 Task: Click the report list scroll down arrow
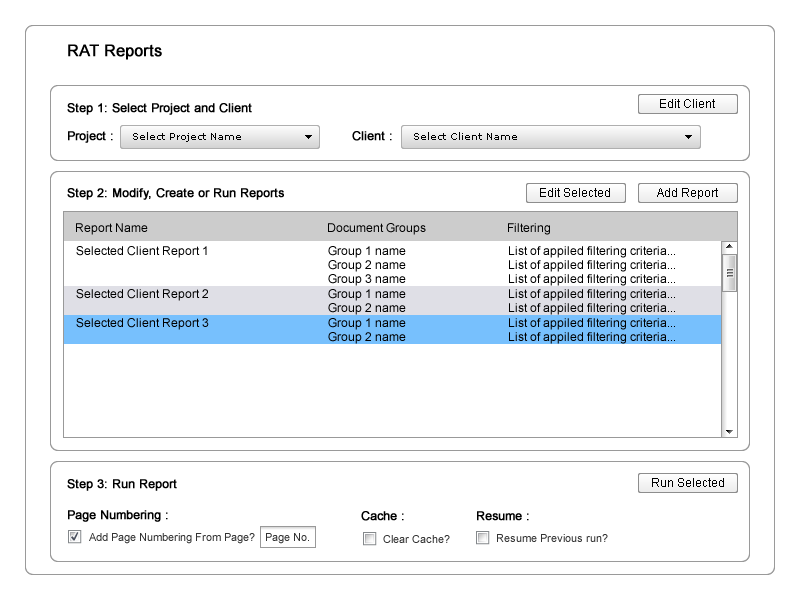click(729, 431)
